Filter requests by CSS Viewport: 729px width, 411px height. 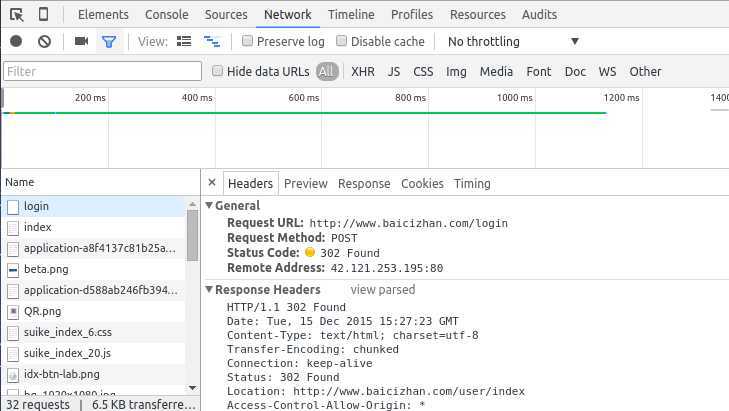423,72
